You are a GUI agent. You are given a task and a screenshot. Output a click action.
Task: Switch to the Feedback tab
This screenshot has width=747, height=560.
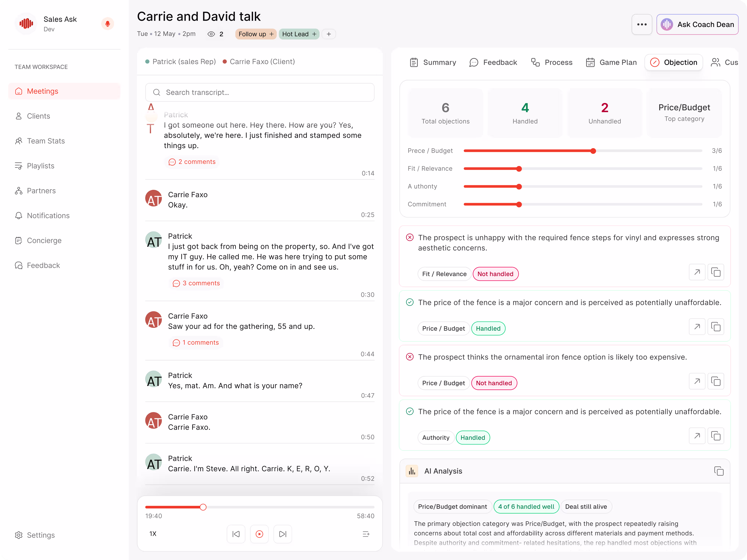click(x=493, y=62)
